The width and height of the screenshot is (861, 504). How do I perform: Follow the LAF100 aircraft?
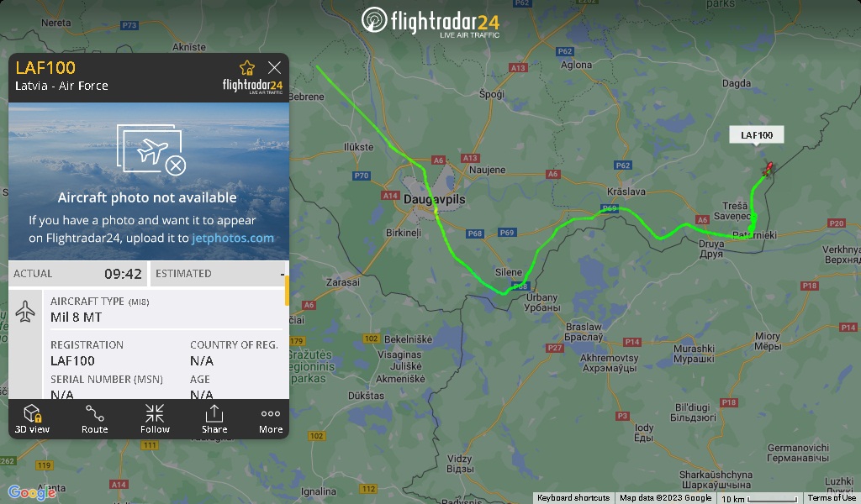tap(155, 419)
